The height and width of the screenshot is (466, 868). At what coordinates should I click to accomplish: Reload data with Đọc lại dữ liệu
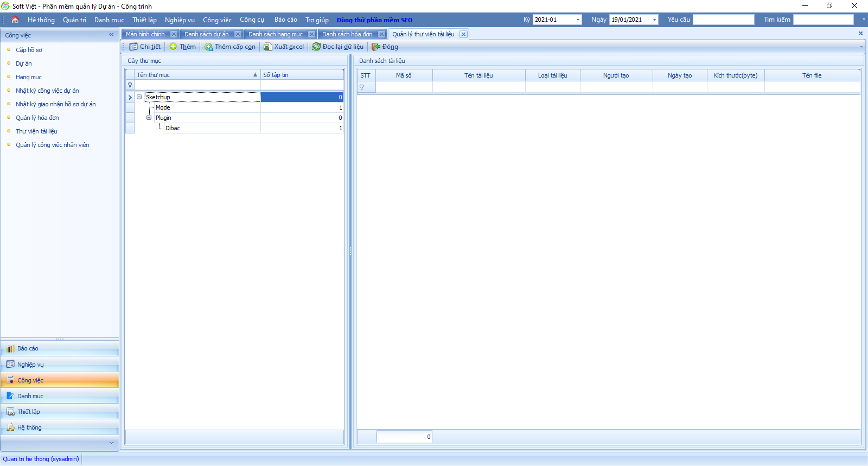pyautogui.click(x=337, y=47)
